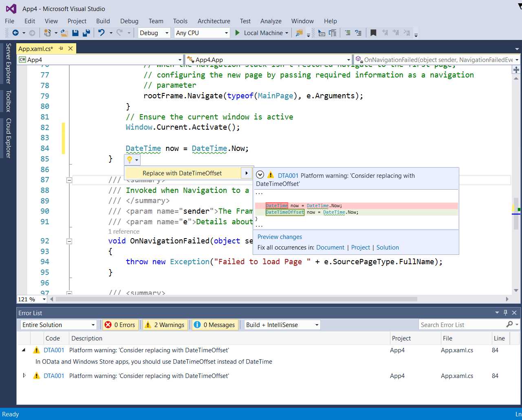Image resolution: width=522 pixels, height=420 pixels.
Task: Fix all occurrences in Solution
Action: click(x=387, y=247)
